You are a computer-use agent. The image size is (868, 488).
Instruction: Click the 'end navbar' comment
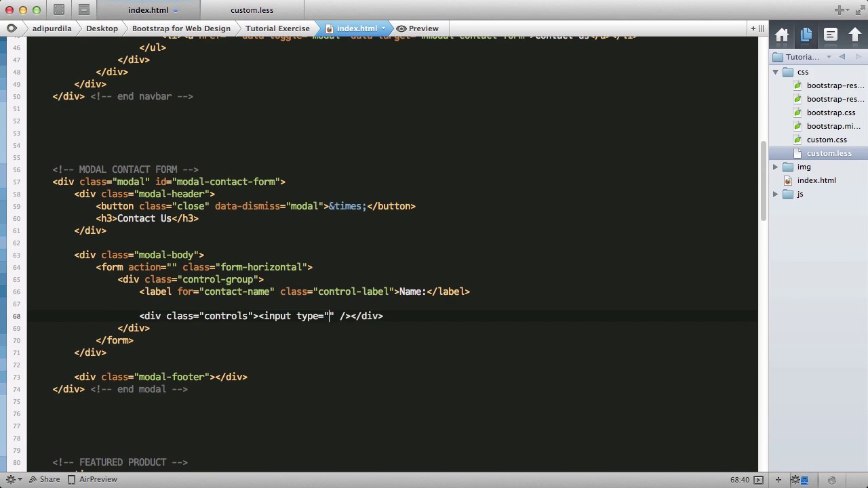point(142,96)
